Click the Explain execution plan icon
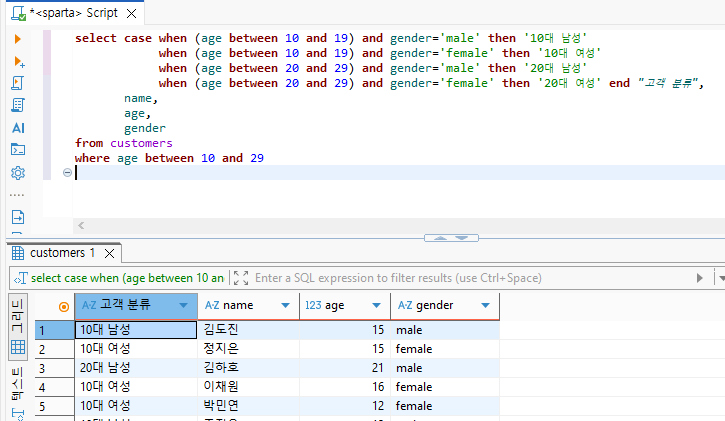725x421 pixels. tap(18, 105)
